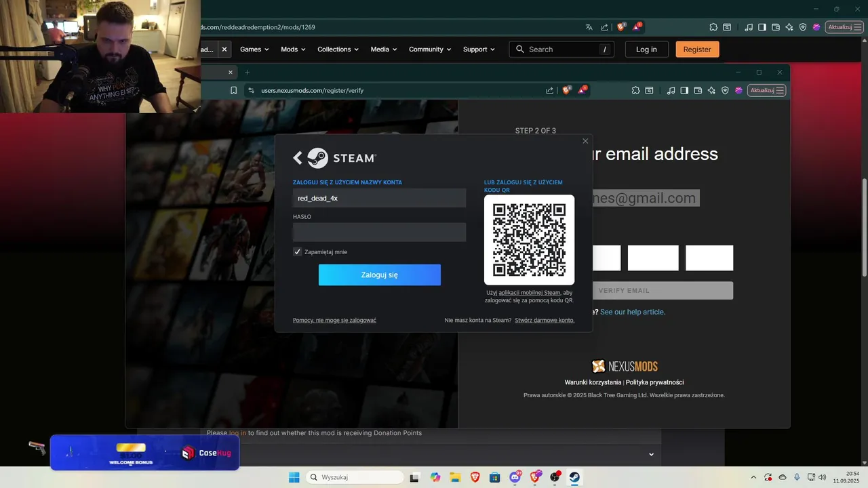The width and height of the screenshot is (868, 488).
Task: Expand the Community dropdown menu
Action: 430,49
